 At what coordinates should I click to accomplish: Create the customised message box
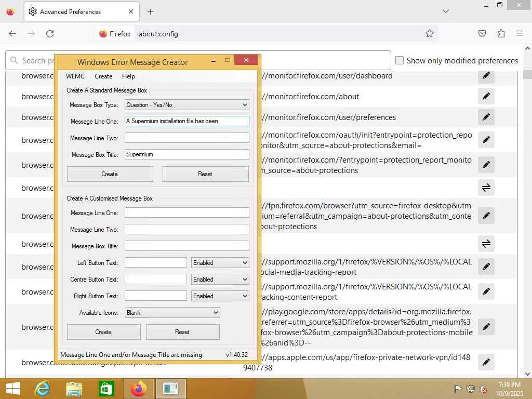tap(103, 332)
